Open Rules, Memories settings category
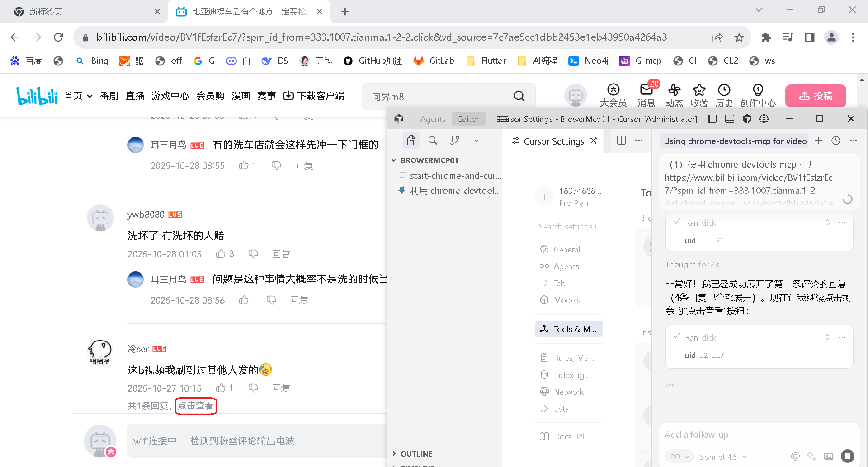Image resolution: width=868 pixels, height=467 pixels. tap(569, 358)
